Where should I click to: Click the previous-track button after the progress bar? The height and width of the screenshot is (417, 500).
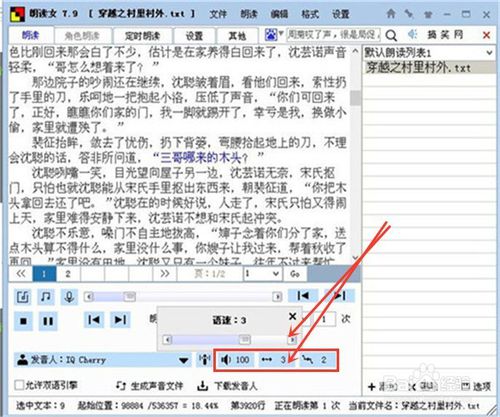coord(303,296)
